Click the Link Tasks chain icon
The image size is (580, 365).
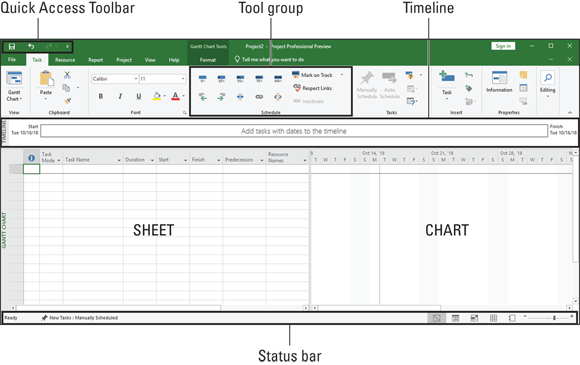click(x=259, y=97)
